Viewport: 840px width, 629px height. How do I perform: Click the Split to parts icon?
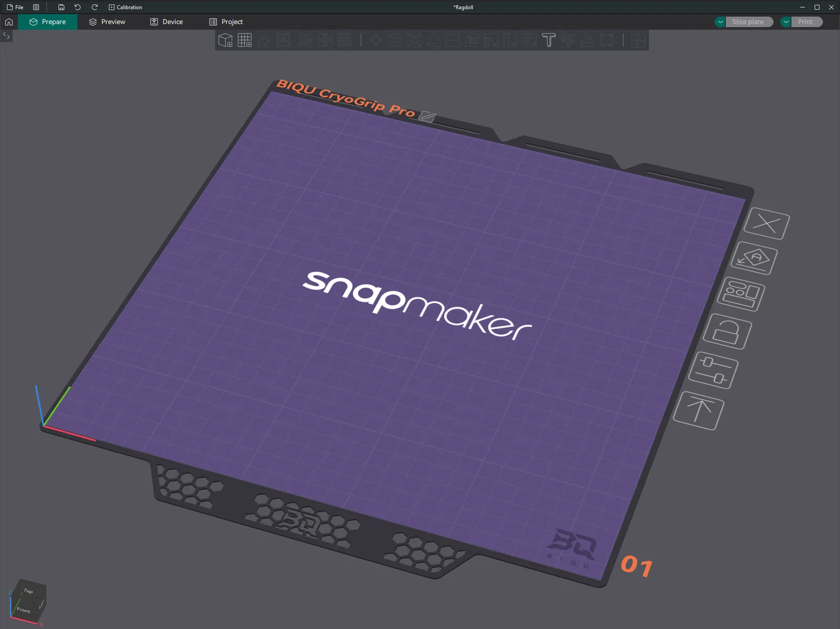(325, 40)
